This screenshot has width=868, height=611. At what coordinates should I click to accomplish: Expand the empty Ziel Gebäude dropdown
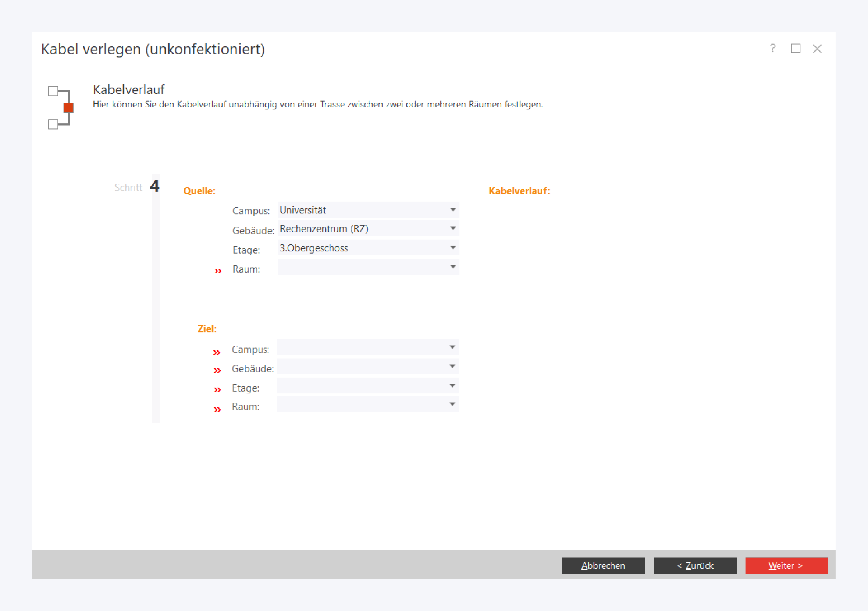368,367
